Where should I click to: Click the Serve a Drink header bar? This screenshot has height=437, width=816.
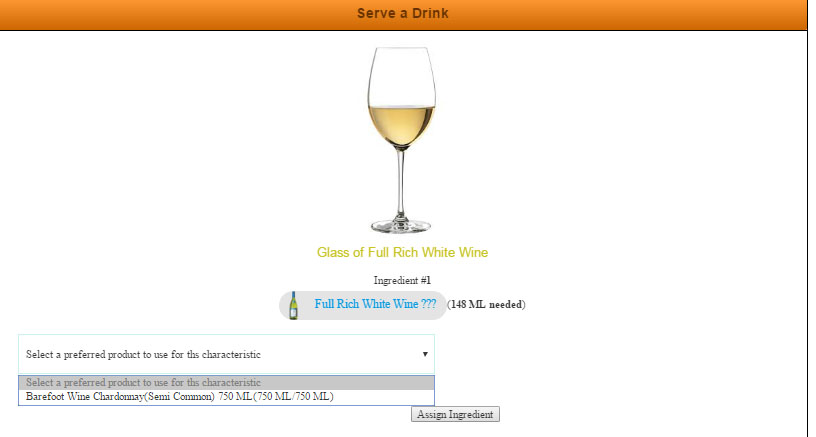tap(403, 15)
